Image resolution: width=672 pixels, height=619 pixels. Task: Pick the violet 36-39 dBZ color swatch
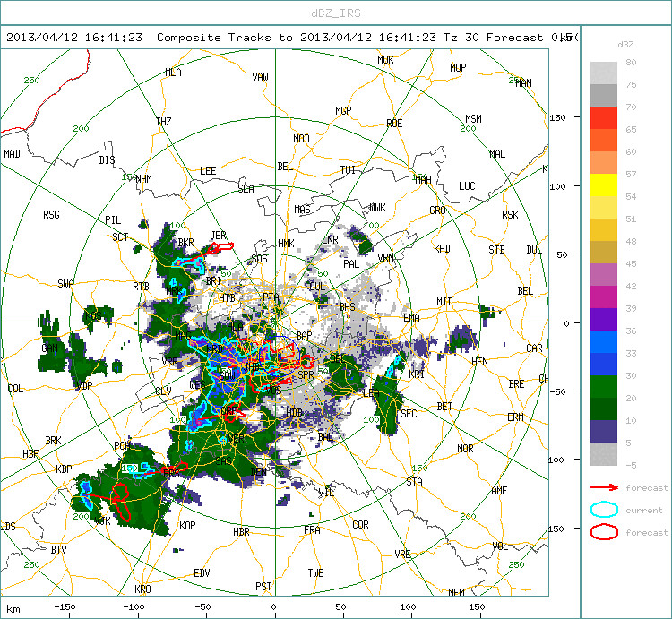pos(603,319)
